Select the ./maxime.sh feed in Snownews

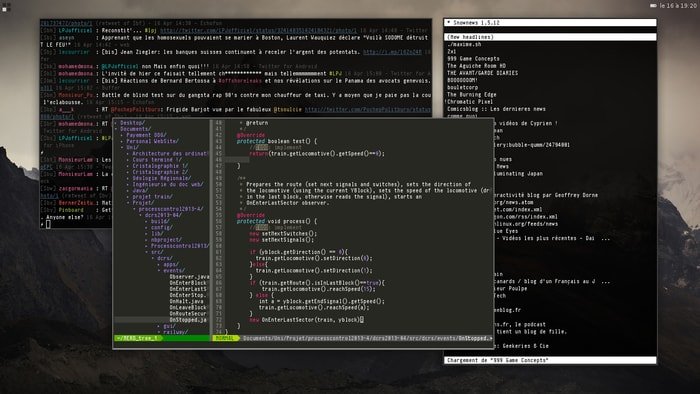464,45
